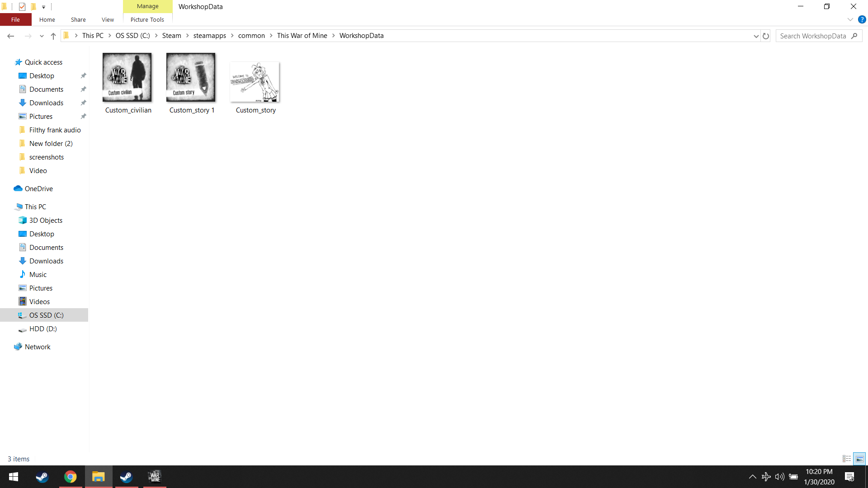Select the HDD (D:) drive
This screenshot has width=868, height=488.
(x=43, y=329)
